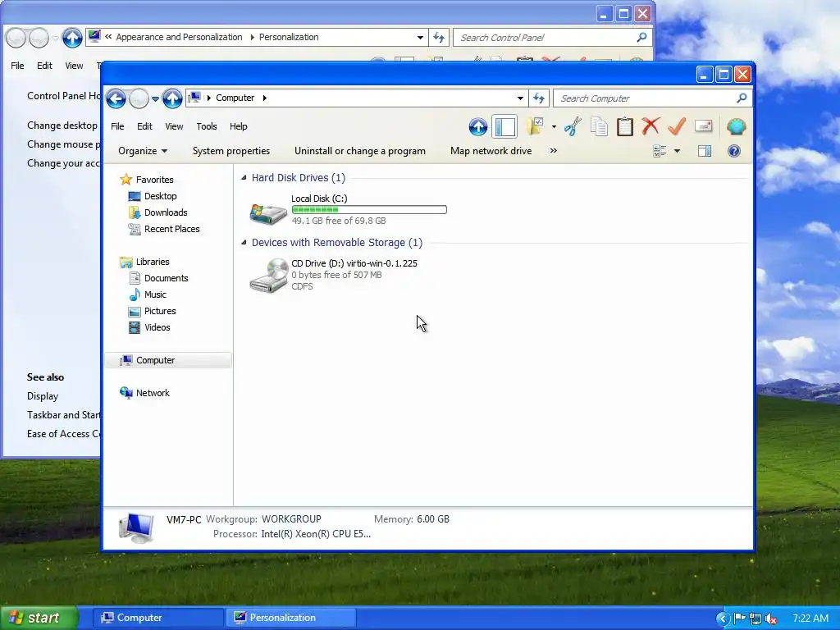Click the muted volume tray icon

click(771, 619)
